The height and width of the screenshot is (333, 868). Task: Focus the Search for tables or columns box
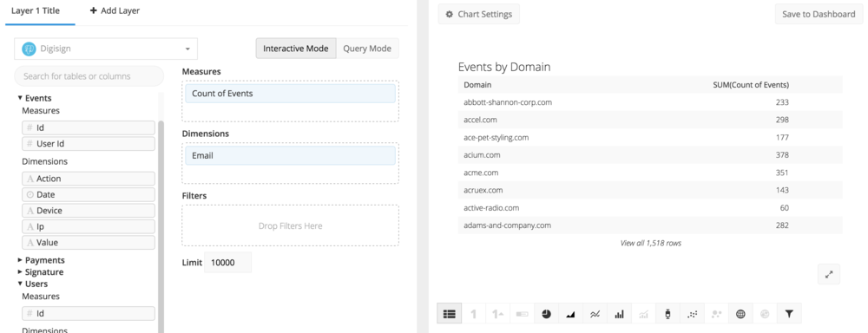click(x=89, y=76)
